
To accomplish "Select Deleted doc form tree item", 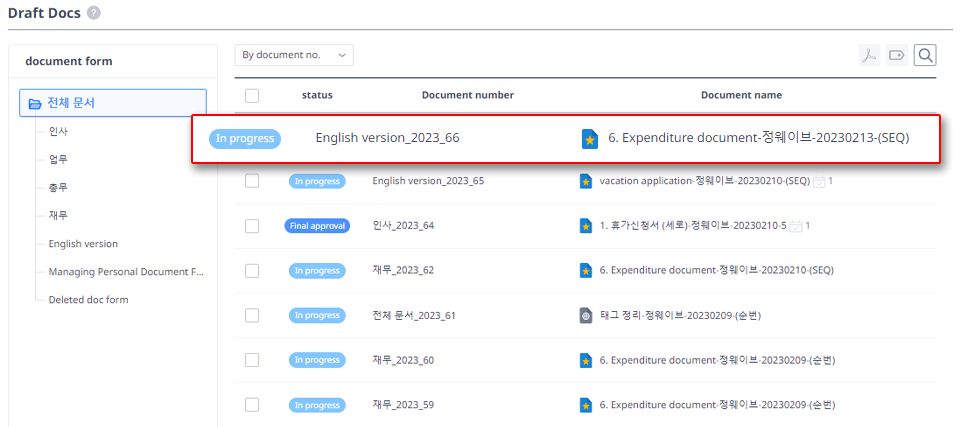I will 88,300.
